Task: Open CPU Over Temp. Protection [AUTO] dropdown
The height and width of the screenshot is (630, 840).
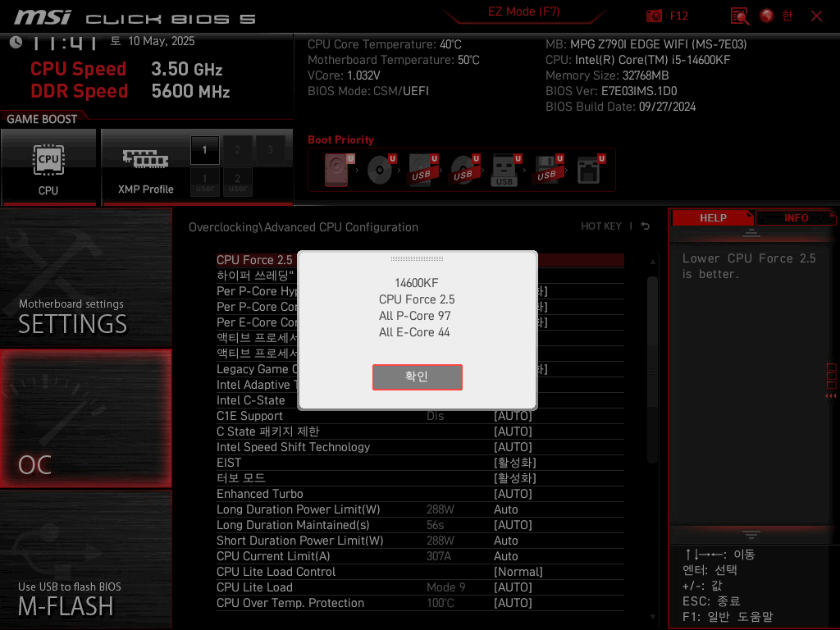Action: 513,603
